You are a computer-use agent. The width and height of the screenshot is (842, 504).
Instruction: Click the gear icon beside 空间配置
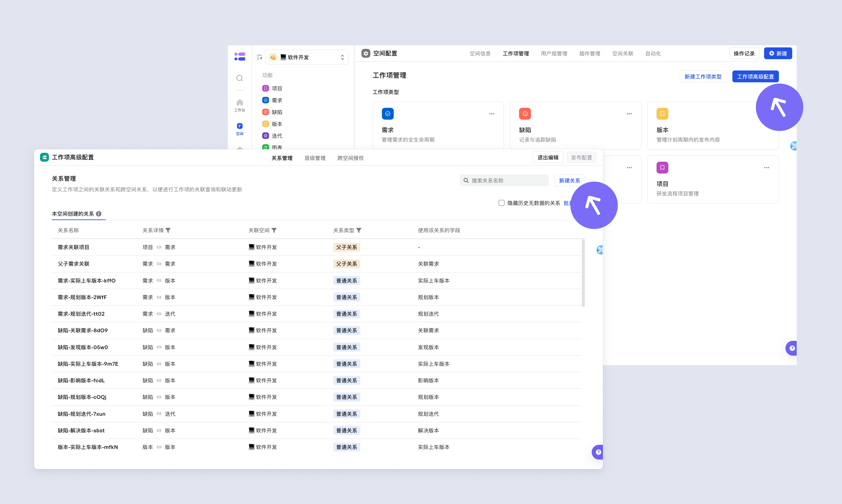pos(366,53)
